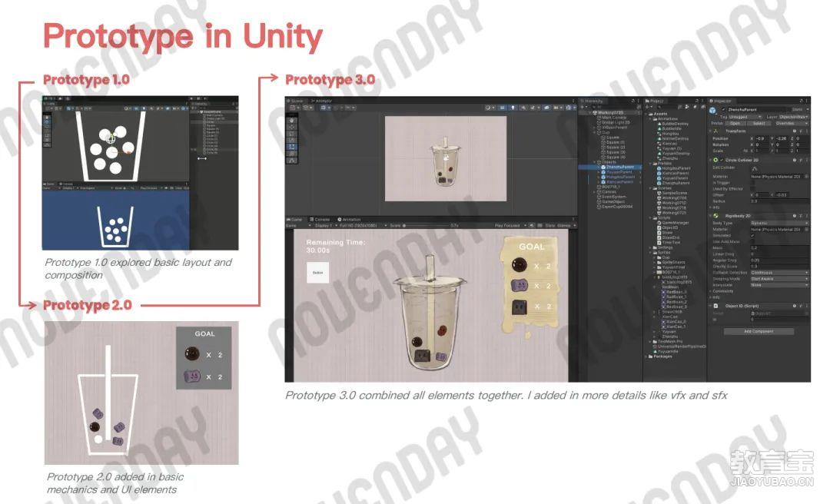The image size is (830, 504).
Task: Select HongdouParent in the Hierarchy
Action: 620,177
